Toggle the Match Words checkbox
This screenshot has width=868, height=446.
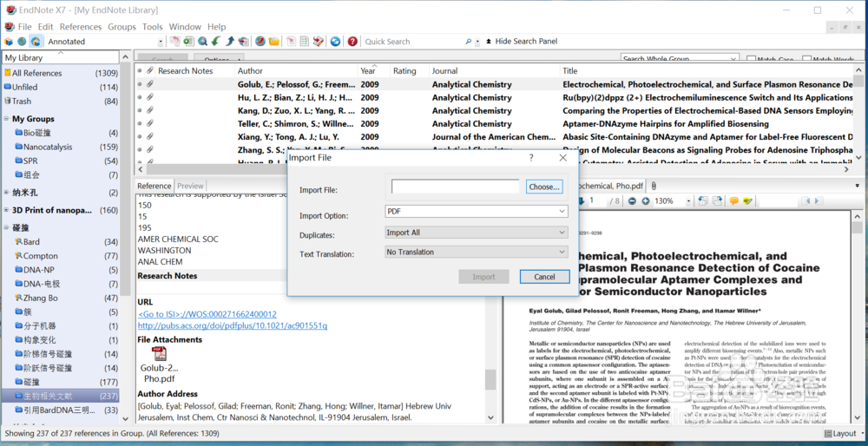tap(806, 59)
